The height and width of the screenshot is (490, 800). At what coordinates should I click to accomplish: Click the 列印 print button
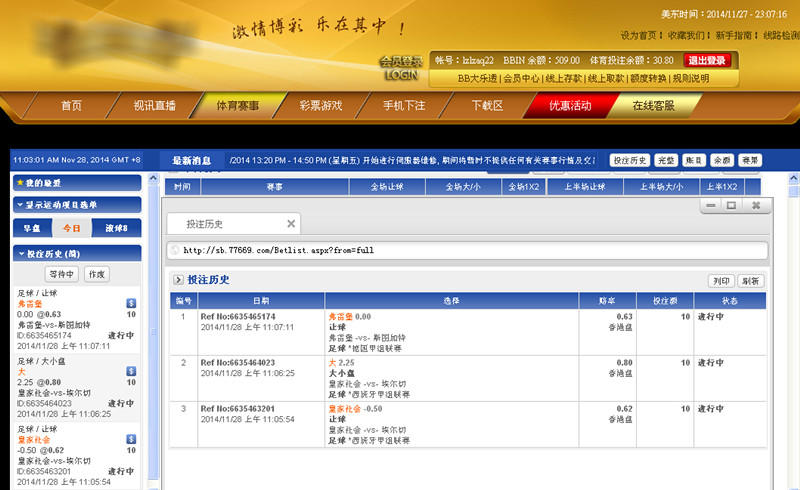pyautogui.click(x=721, y=281)
